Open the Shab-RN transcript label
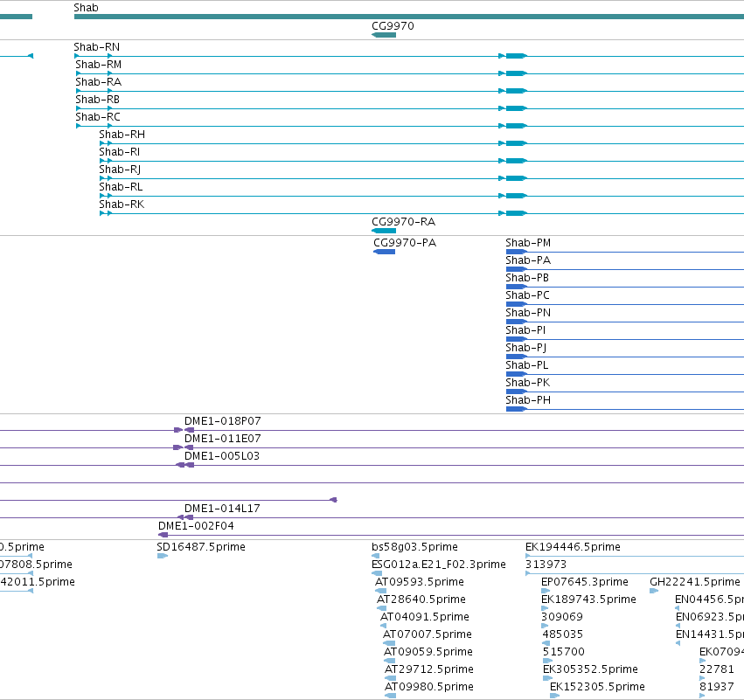This screenshot has width=744, height=700. tap(96, 47)
